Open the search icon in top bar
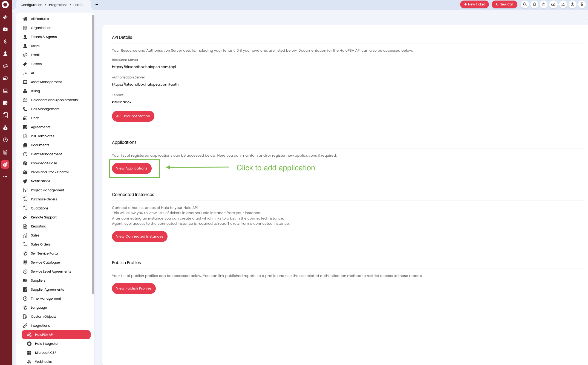 pyautogui.click(x=525, y=4)
